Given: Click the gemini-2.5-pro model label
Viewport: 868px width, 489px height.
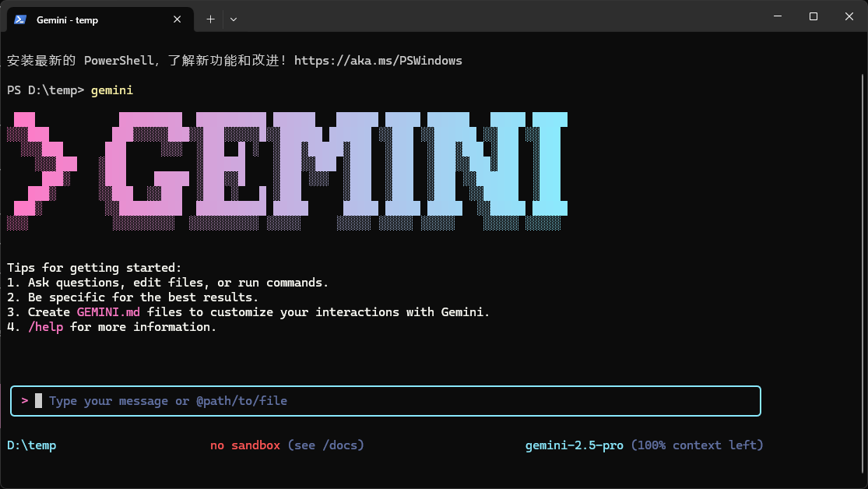Looking at the screenshot, I should 574,445.
